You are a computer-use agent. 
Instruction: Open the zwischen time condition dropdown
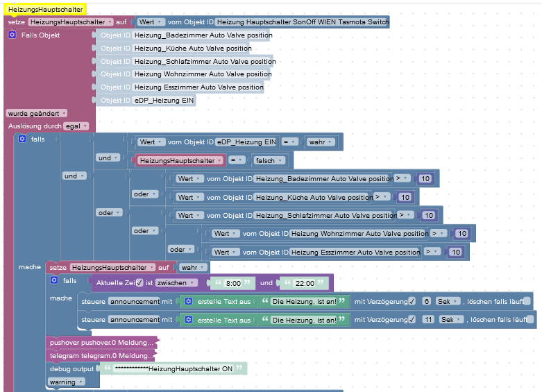click(x=176, y=283)
